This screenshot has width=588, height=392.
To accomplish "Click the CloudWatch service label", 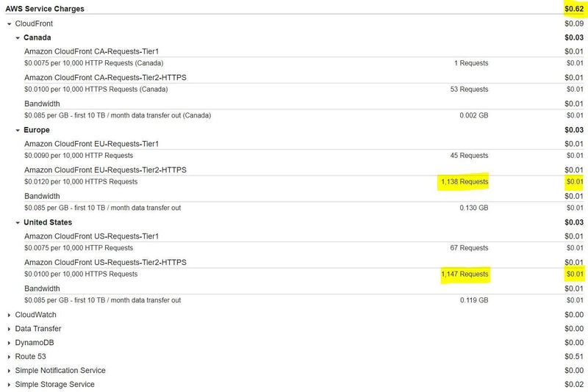I will point(35,315).
